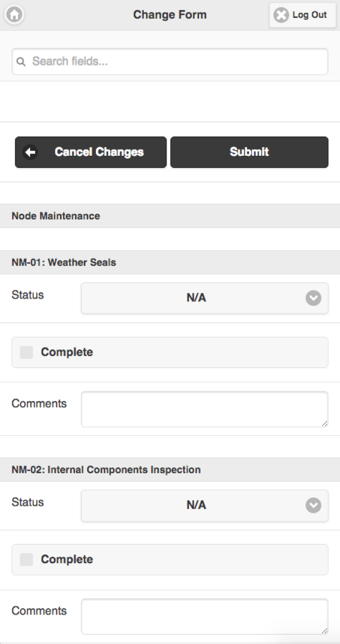This screenshot has width=340, height=644.
Task: Check the Complete box for Weather Seals
Action: pos(27,352)
